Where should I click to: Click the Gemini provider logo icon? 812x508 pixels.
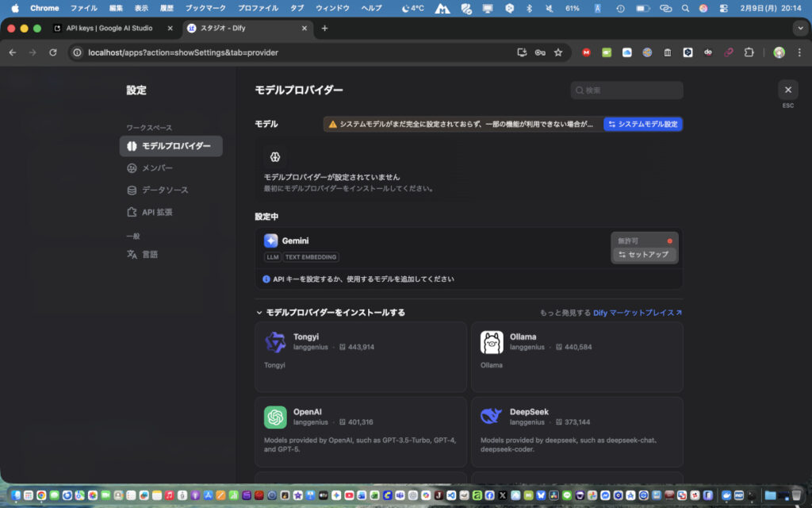271,241
